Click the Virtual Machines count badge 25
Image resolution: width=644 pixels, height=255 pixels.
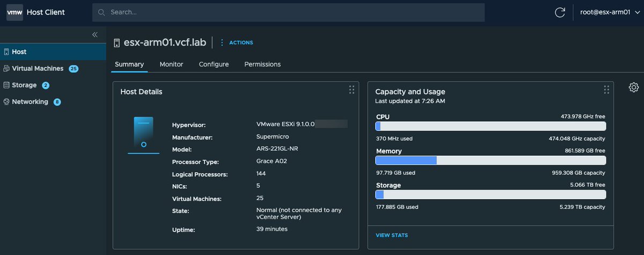tap(74, 69)
